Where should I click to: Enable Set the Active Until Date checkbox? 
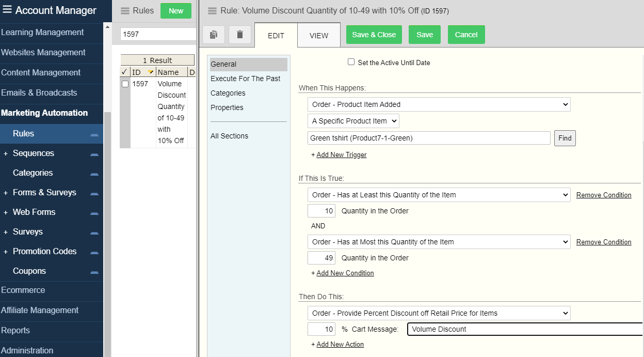351,62
